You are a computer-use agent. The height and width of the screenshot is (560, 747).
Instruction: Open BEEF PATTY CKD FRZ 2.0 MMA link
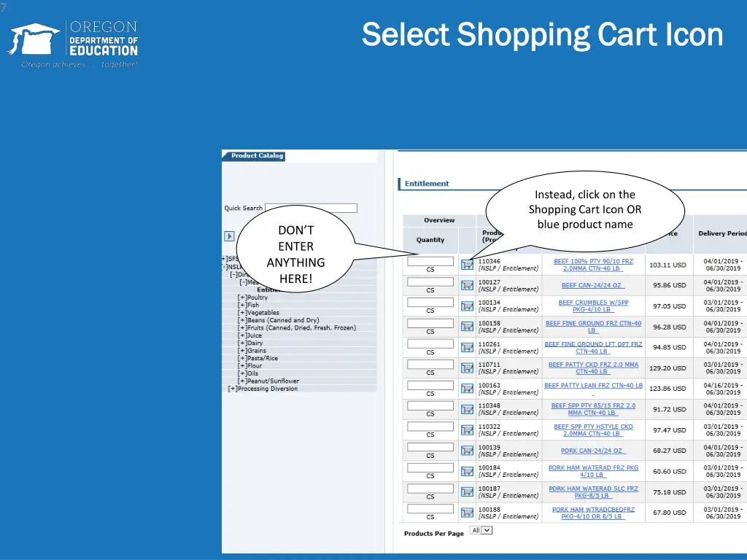(x=593, y=368)
